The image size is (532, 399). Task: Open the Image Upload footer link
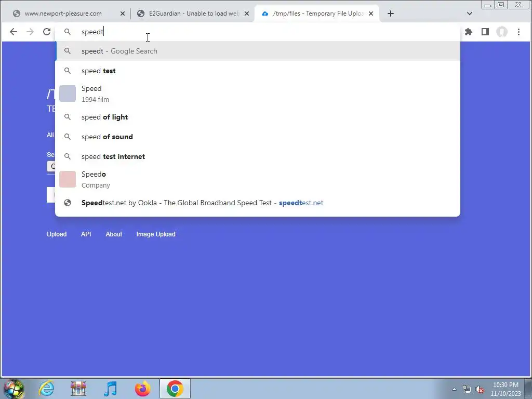click(156, 234)
